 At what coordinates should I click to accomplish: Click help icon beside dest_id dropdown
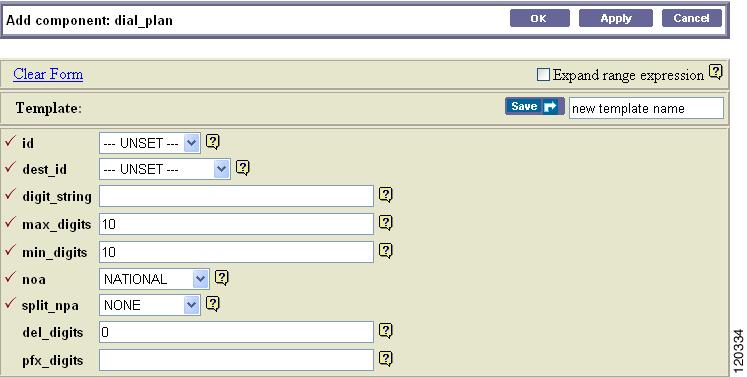[242, 168]
